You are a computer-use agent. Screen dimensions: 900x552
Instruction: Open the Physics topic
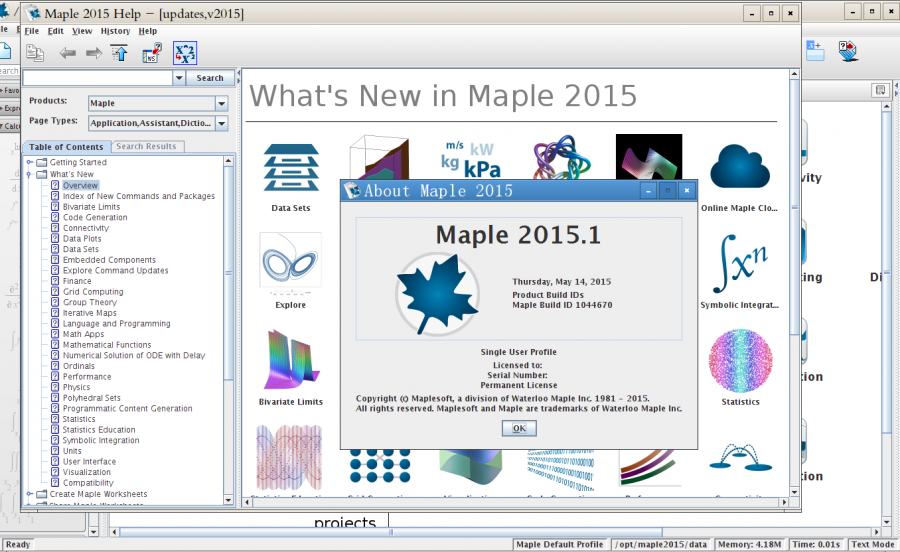point(76,387)
